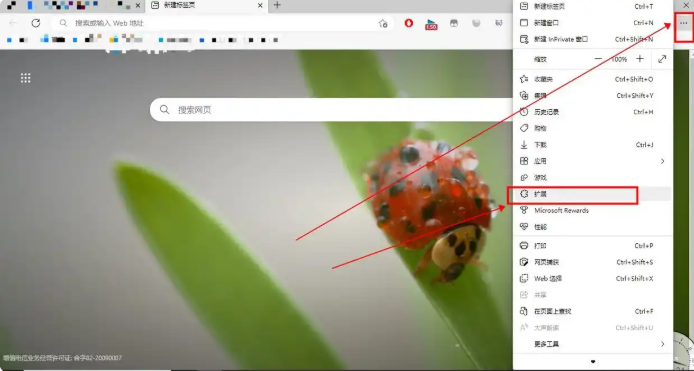Decrease zoom with the minus button
The image size is (694, 371).
pos(598,59)
